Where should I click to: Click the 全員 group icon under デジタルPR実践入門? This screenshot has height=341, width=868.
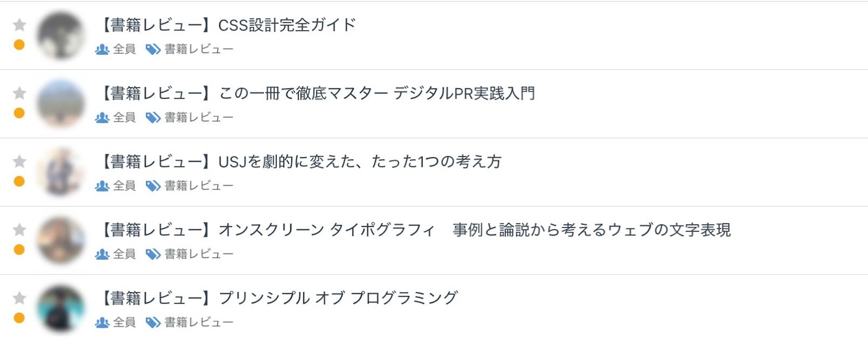(102, 117)
